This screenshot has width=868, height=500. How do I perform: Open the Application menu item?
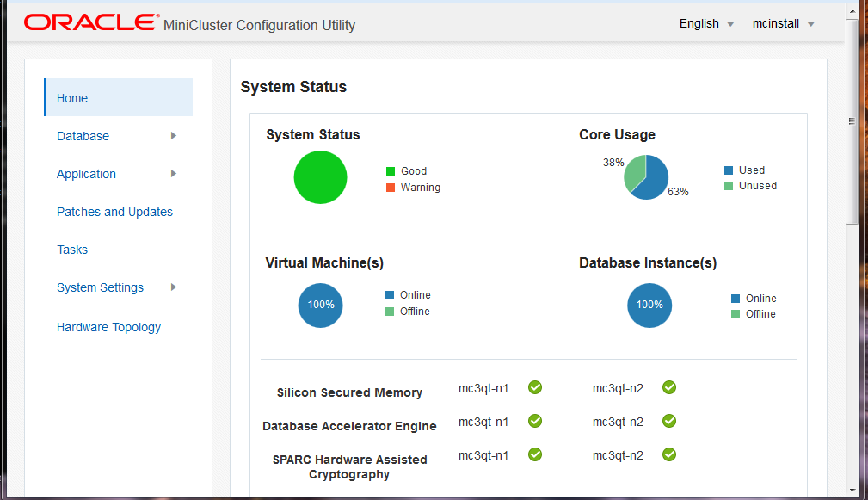point(86,174)
